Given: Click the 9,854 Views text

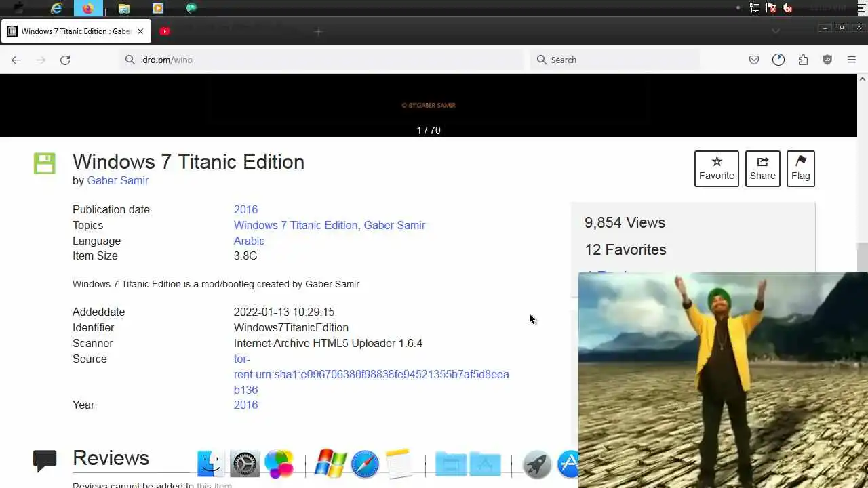Looking at the screenshot, I should pyautogui.click(x=625, y=222).
